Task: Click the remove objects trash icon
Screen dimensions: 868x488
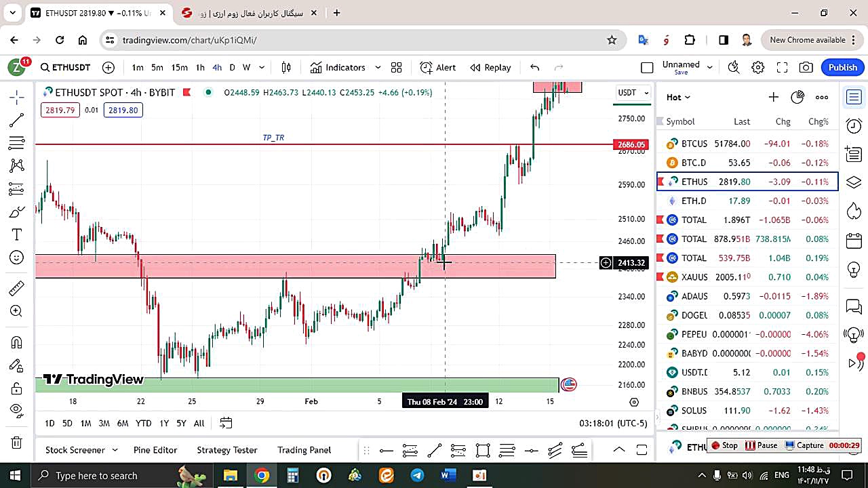Action: pos(17,442)
